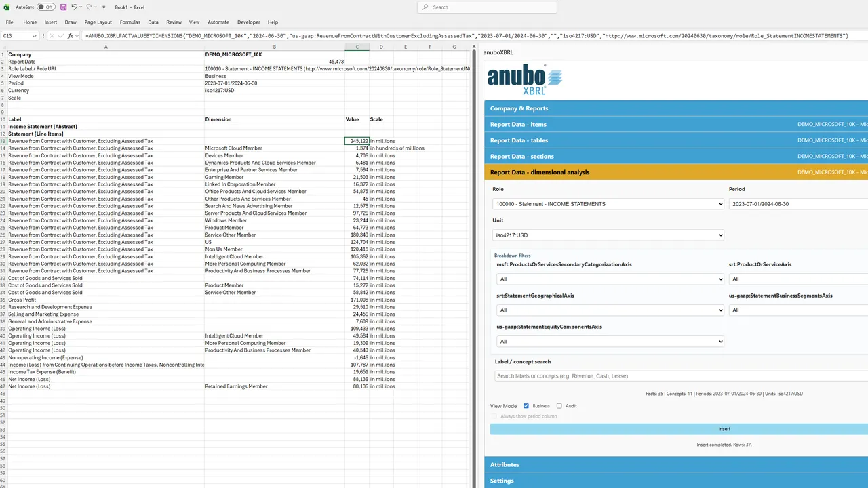Click the Redo arrow icon

click(x=89, y=7)
